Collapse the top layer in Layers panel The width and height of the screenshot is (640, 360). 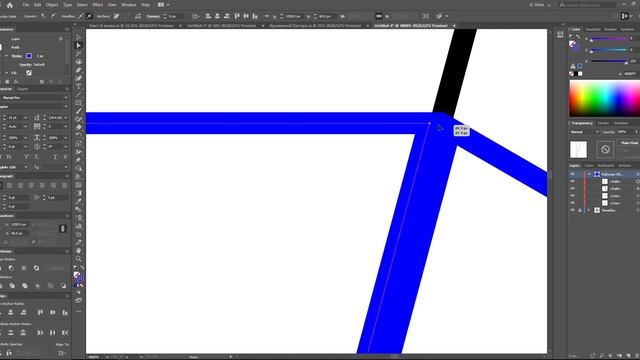[x=589, y=174]
